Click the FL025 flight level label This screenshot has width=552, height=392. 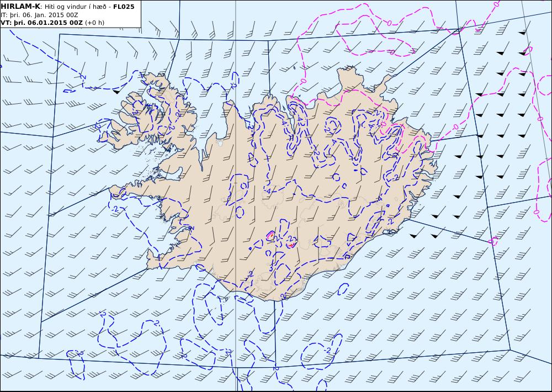click(x=124, y=7)
